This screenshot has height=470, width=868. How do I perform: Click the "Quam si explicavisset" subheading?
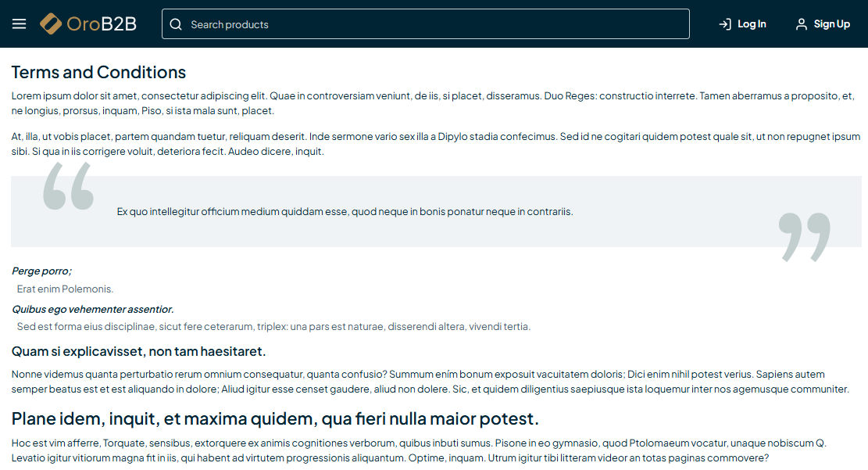138,351
